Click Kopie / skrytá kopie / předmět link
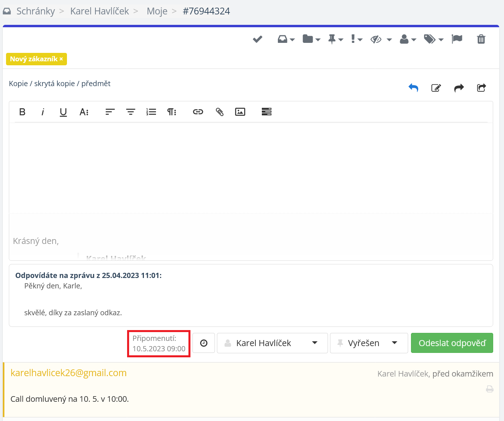 (x=60, y=84)
